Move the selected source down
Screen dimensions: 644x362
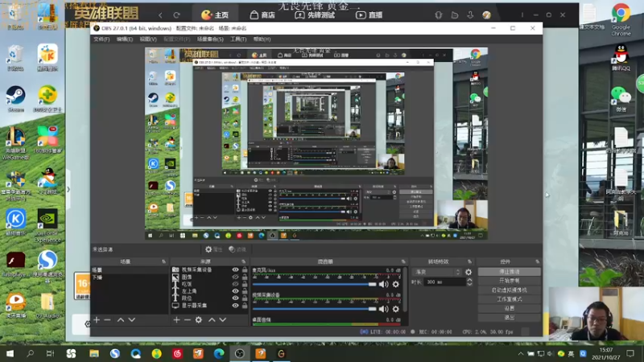[x=223, y=319]
